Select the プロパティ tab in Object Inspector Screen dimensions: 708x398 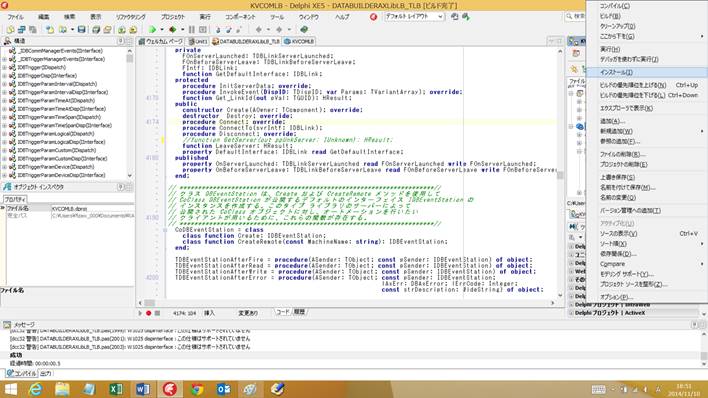15,199
